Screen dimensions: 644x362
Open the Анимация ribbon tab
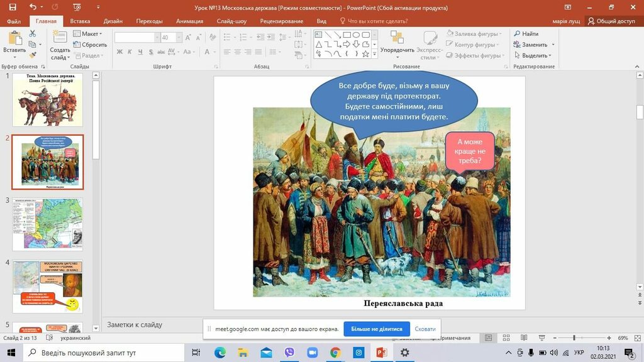click(x=189, y=21)
